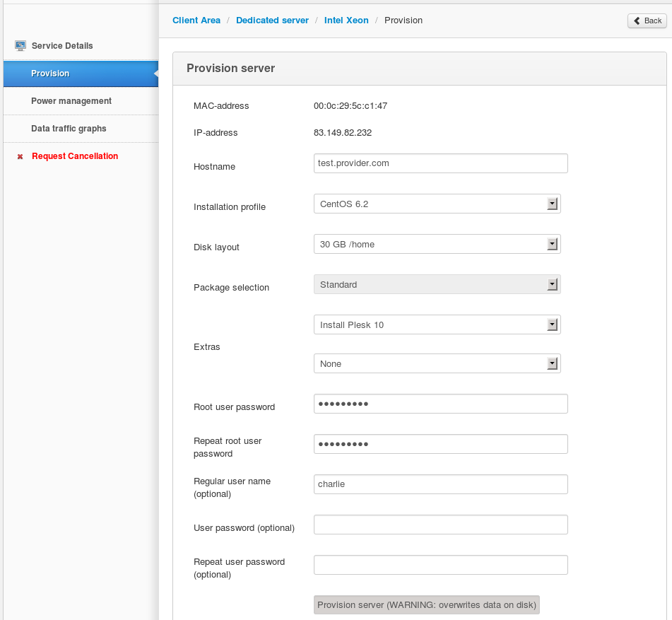Open Power management in the sidebar
Viewport: 672px width, 620px height.
[81, 101]
